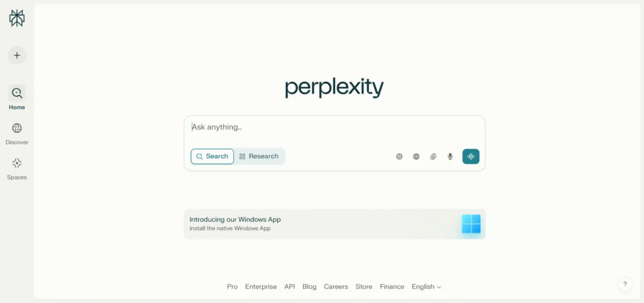The width and height of the screenshot is (644, 303).
Task: Visit the Finance footer link
Action: pos(392,287)
